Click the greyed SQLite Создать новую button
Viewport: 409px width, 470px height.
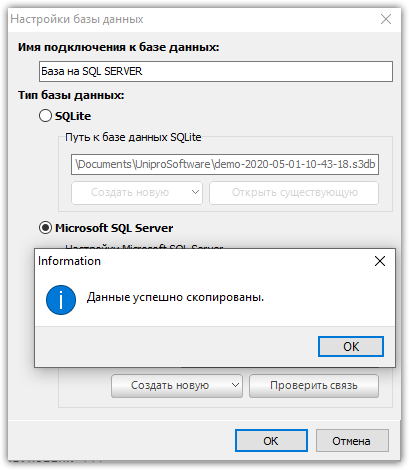pos(130,192)
